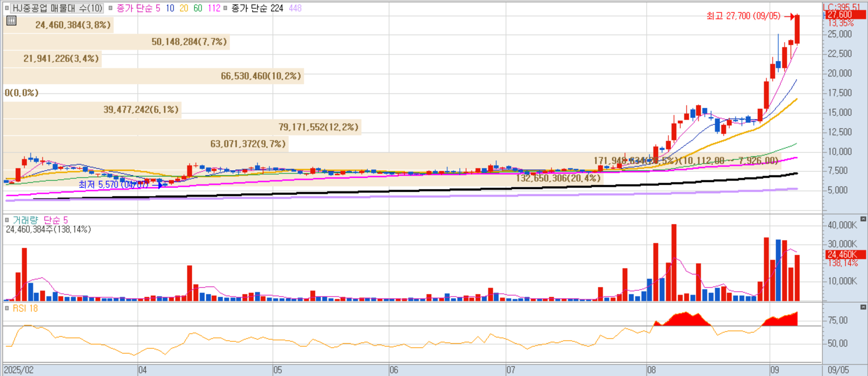This screenshot has height=376, width=868.
Task: Click the 거래량 volume legend label
Action: click(25, 220)
